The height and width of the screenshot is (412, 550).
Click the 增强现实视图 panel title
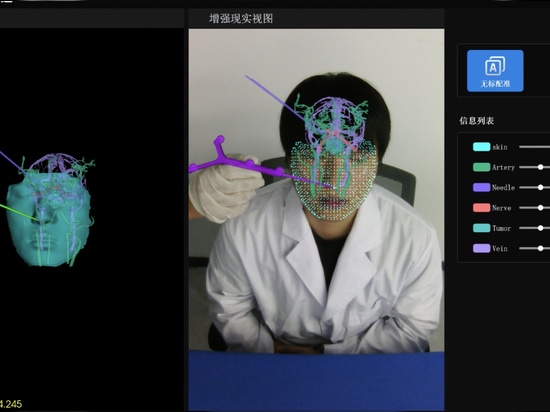[x=241, y=19]
